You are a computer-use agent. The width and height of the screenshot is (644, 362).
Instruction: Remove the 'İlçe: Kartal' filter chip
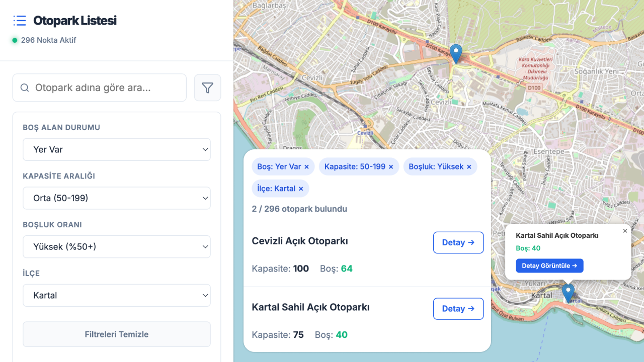(x=301, y=189)
